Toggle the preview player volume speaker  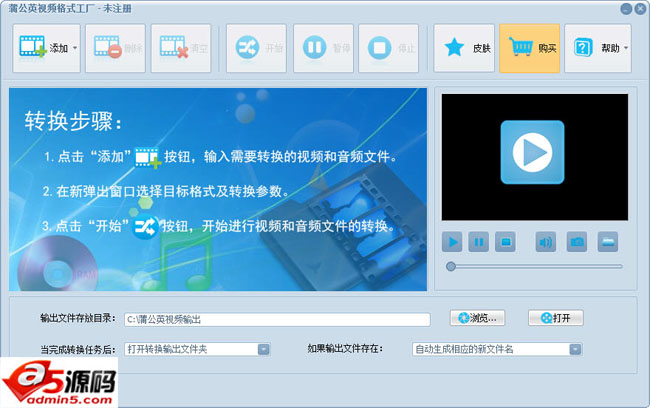point(545,241)
